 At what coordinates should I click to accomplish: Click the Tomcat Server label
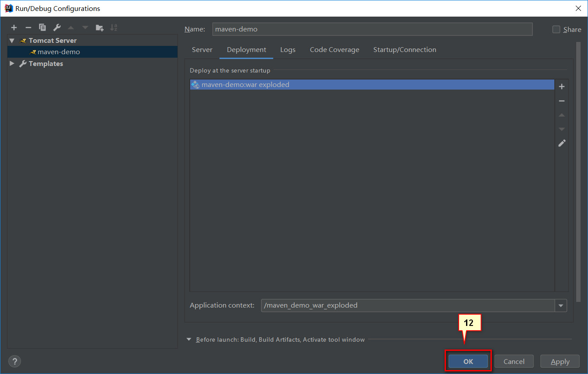(x=52, y=41)
